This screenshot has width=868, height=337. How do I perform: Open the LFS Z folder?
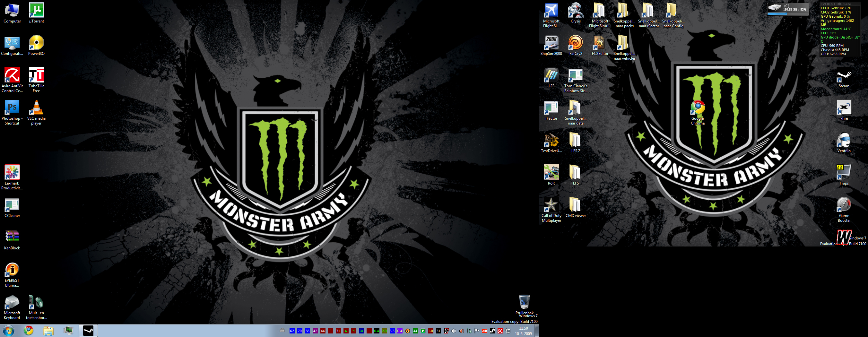pyautogui.click(x=576, y=143)
